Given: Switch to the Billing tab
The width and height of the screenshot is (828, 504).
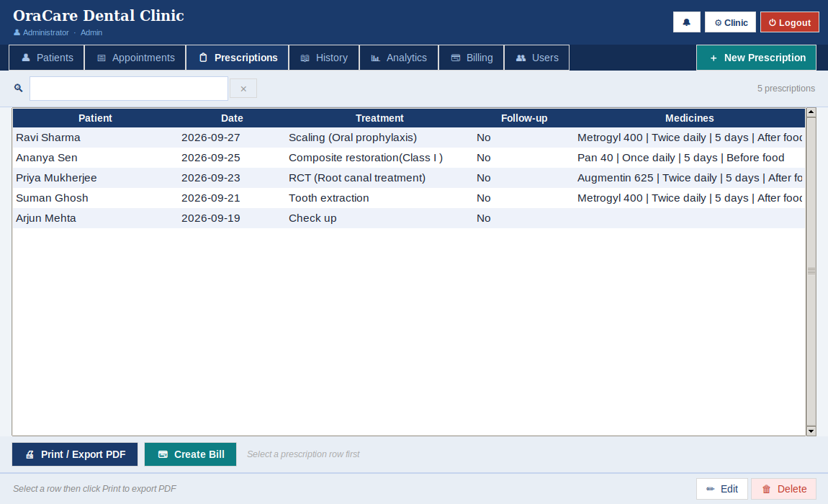Looking at the screenshot, I should click(472, 58).
